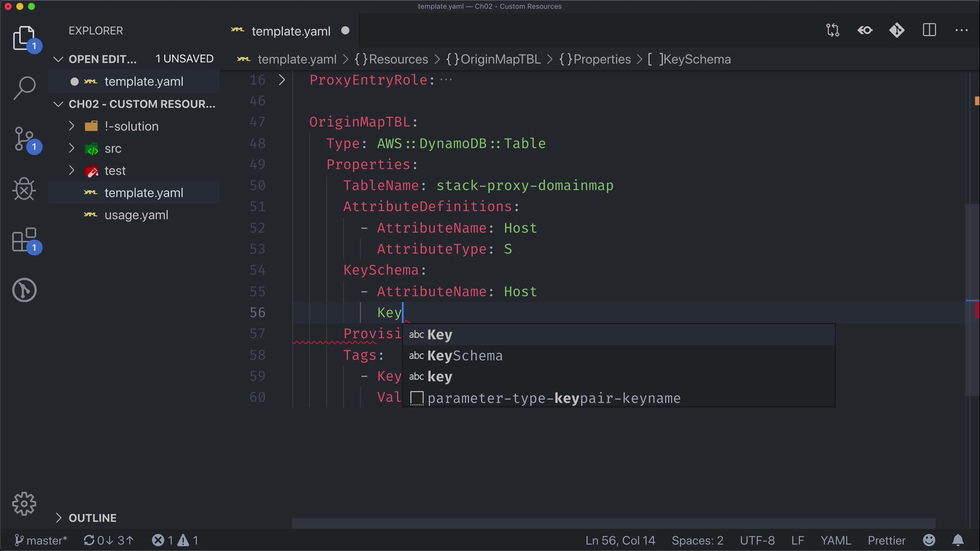Open the Run and Debug view
Screen dimensions: 980x551
[24, 189]
